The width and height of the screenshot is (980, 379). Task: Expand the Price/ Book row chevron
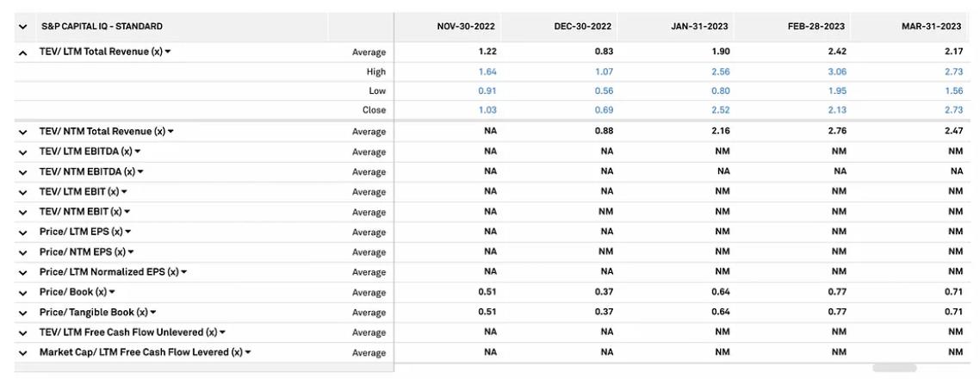click(x=23, y=293)
